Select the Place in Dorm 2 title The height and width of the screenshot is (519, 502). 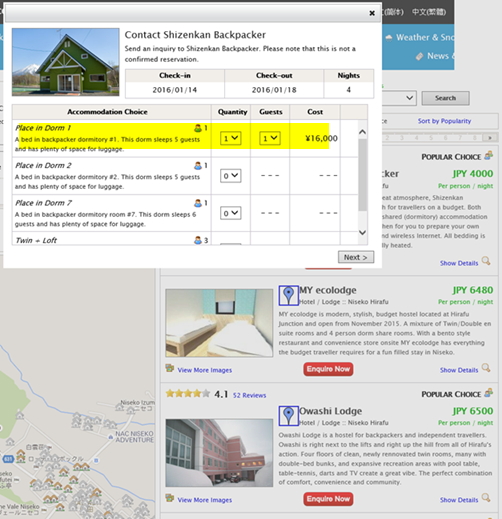(x=43, y=165)
